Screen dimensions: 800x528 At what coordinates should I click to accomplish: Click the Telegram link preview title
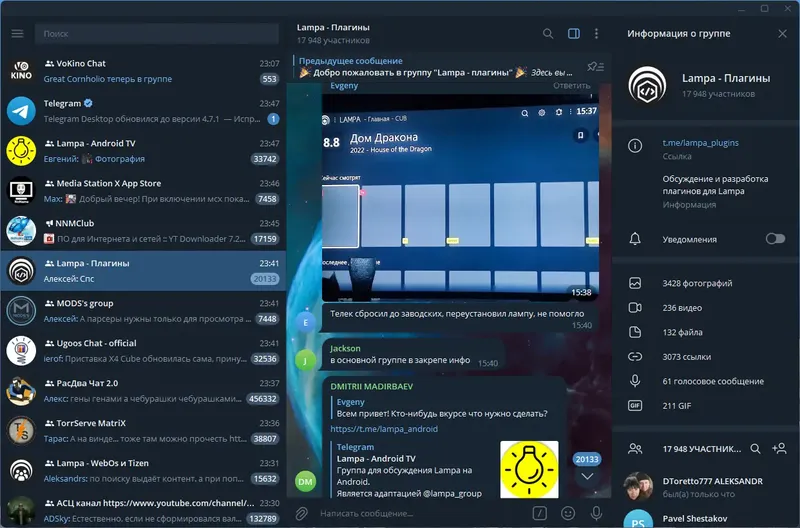pyautogui.click(x=355, y=447)
